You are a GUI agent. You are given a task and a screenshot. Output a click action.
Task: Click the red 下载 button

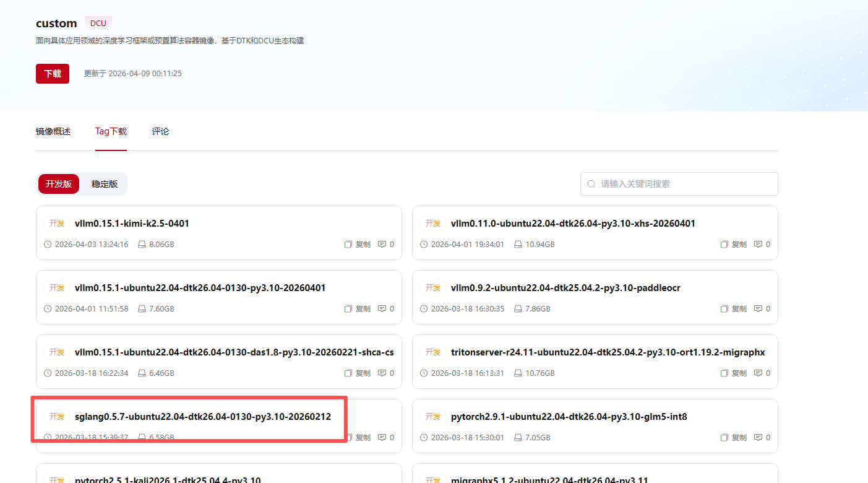(x=53, y=74)
